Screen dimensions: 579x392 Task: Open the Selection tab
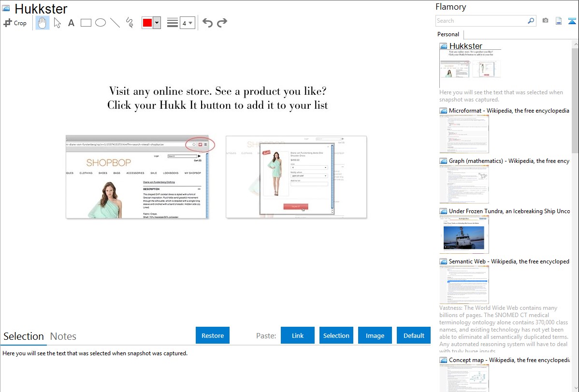click(x=24, y=336)
